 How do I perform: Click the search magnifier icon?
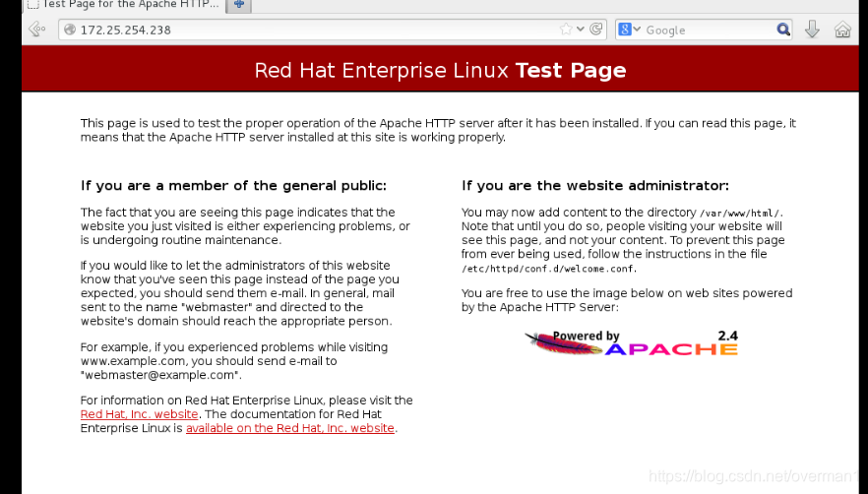pos(782,30)
